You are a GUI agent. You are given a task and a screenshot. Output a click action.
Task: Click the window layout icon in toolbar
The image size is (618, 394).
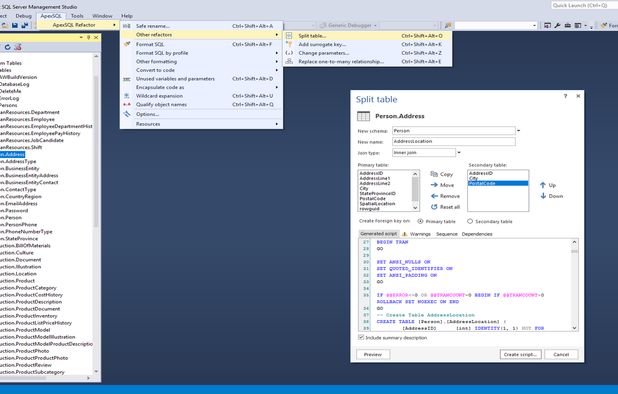point(577,25)
